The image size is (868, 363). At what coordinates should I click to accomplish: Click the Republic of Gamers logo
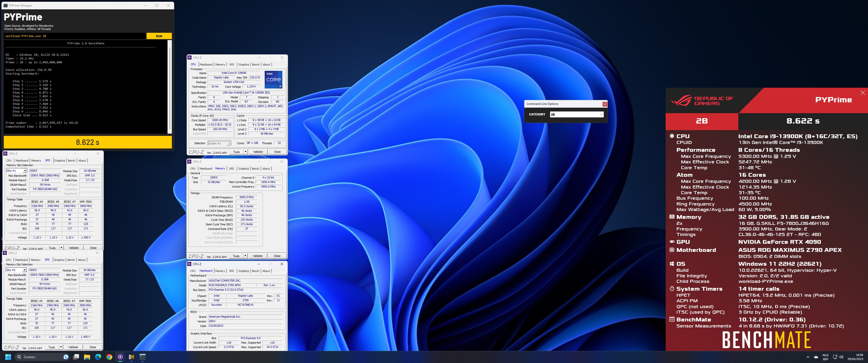point(702,101)
